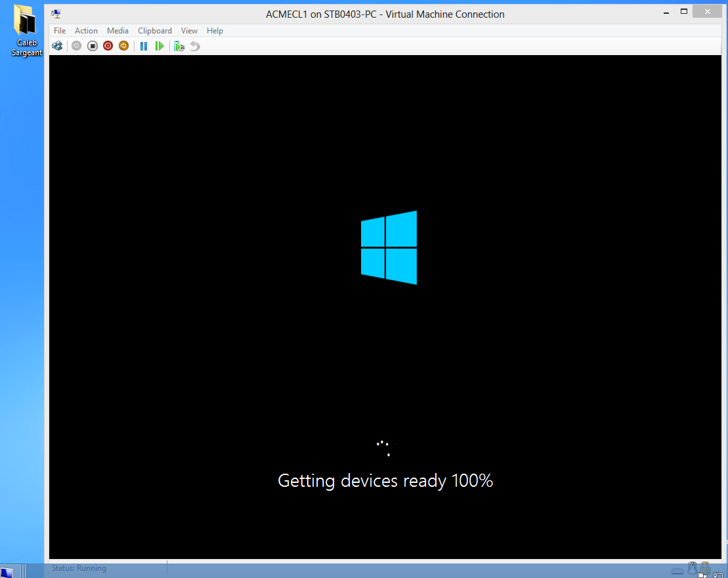Open the Clipboard menu
The width and height of the screenshot is (728, 578).
click(155, 31)
